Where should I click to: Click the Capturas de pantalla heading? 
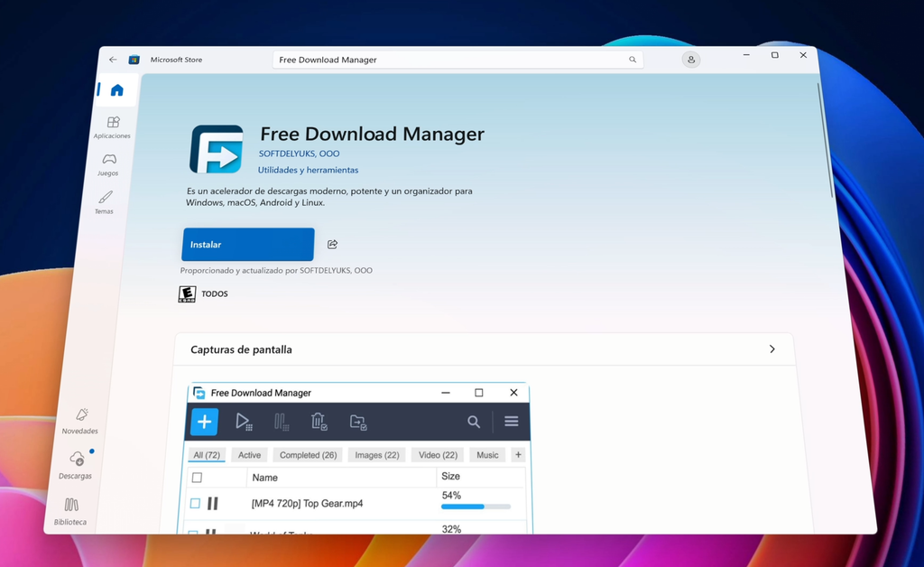241,349
